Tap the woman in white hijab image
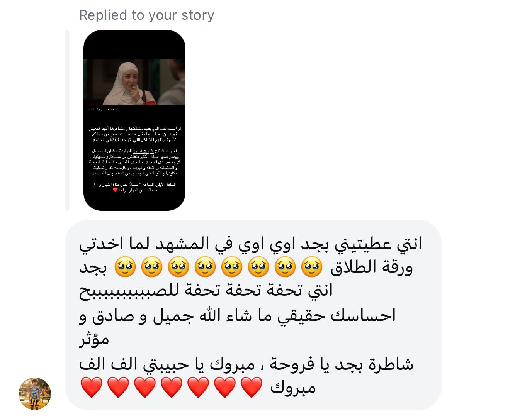 [x=134, y=82]
